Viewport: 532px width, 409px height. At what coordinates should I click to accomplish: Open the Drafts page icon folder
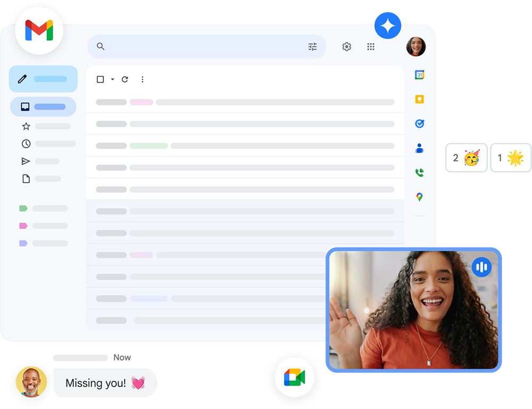point(26,179)
